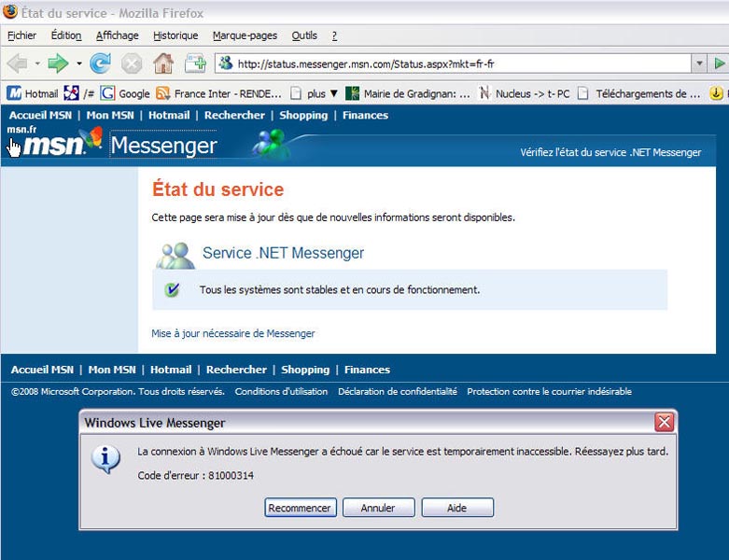Click the MSN butterfly logo
This screenshot has width=729, height=560.
pos(91,138)
